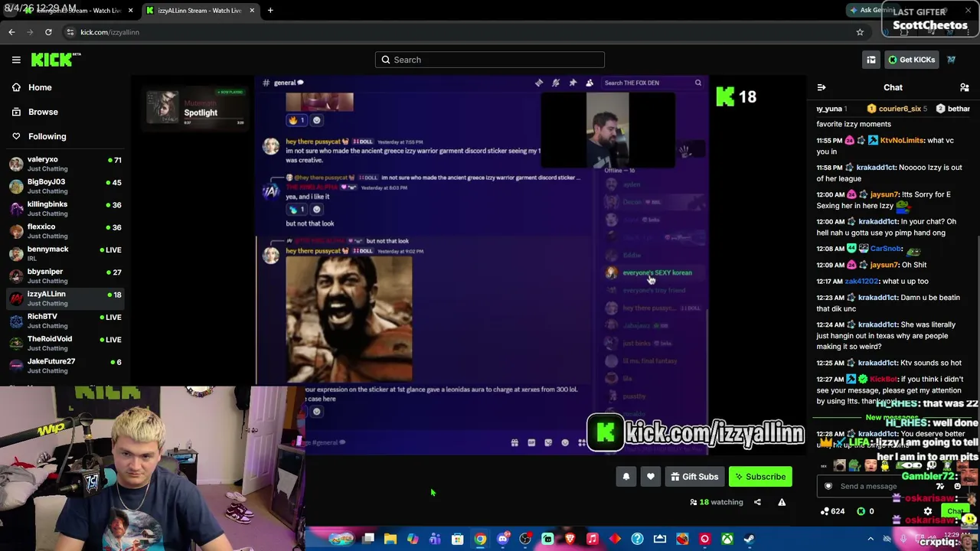This screenshot has height=551, width=980.
Task: Click KtvNoLimits username in chat
Action: click(x=901, y=140)
